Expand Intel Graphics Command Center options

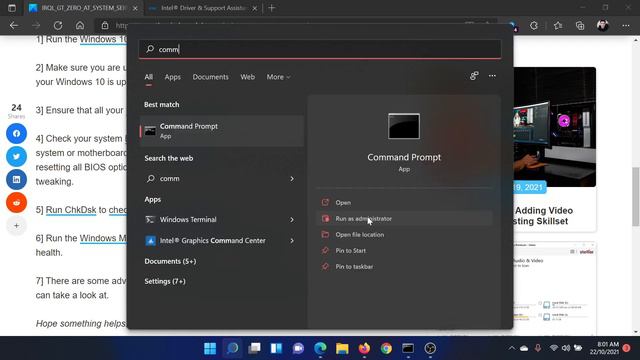[x=292, y=240]
